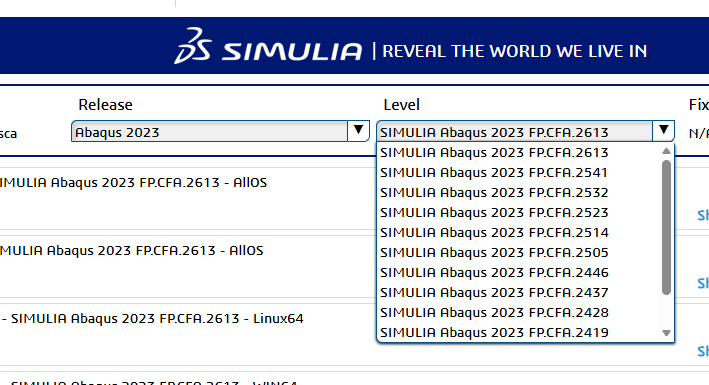
Task: Select SIMULIA Abaqus 2023 FP.CFA.2446 option
Action: click(x=494, y=272)
